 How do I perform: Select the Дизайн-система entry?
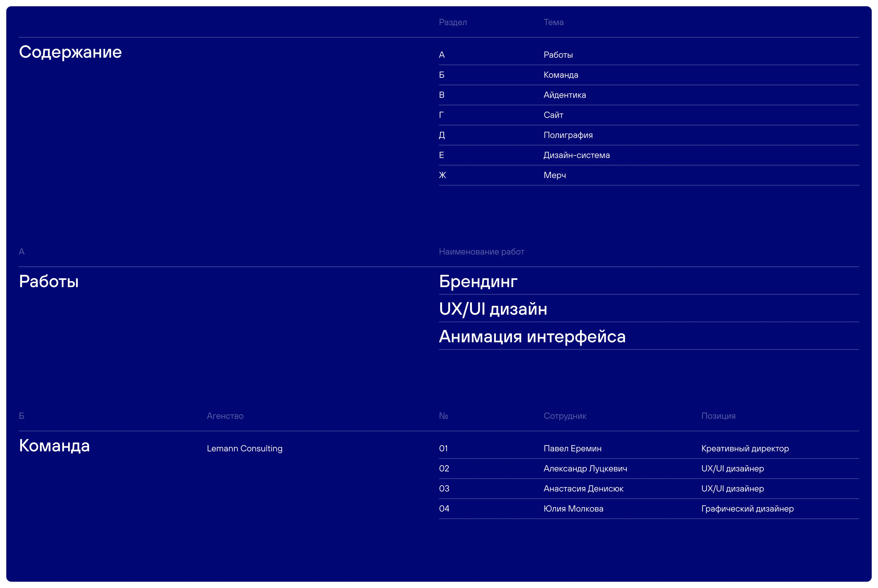click(576, 155)
